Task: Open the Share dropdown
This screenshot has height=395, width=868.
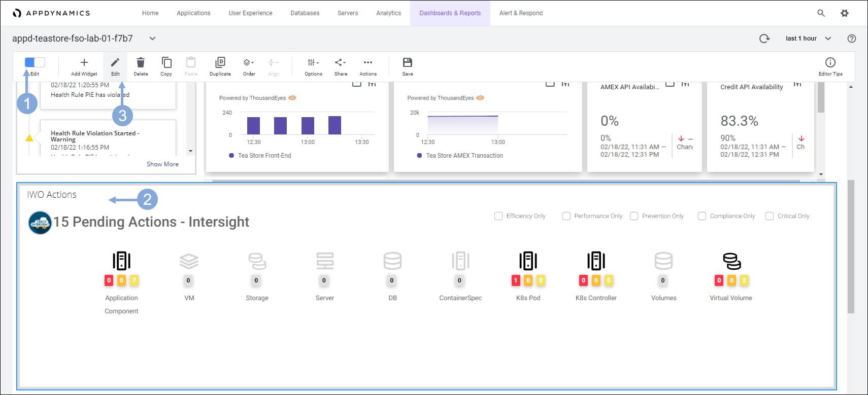Action: 341,62
